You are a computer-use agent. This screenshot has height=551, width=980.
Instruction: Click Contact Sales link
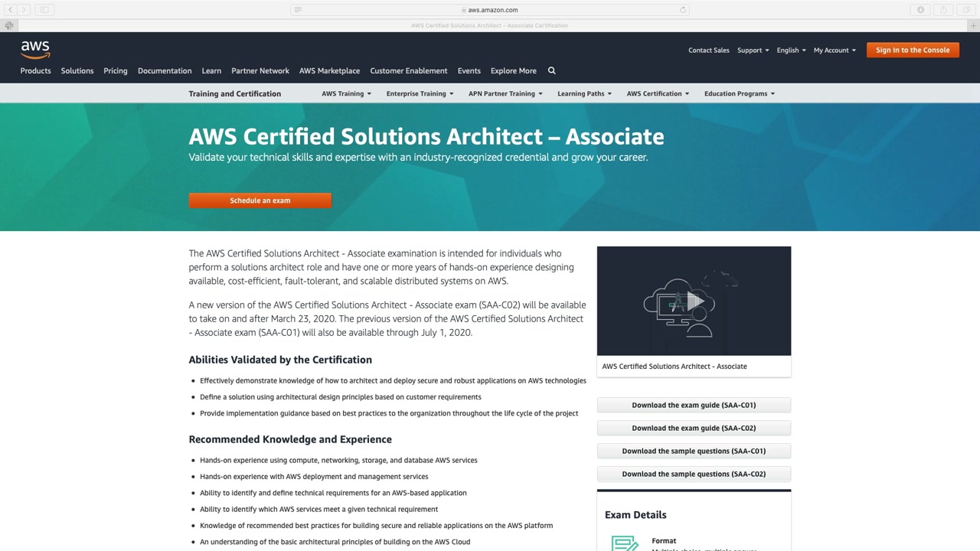(x=709, y=50)
